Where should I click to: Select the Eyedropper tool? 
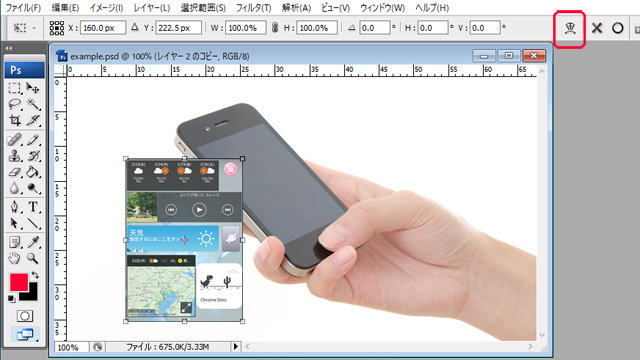pyautogui.click(x=33, y=242)
